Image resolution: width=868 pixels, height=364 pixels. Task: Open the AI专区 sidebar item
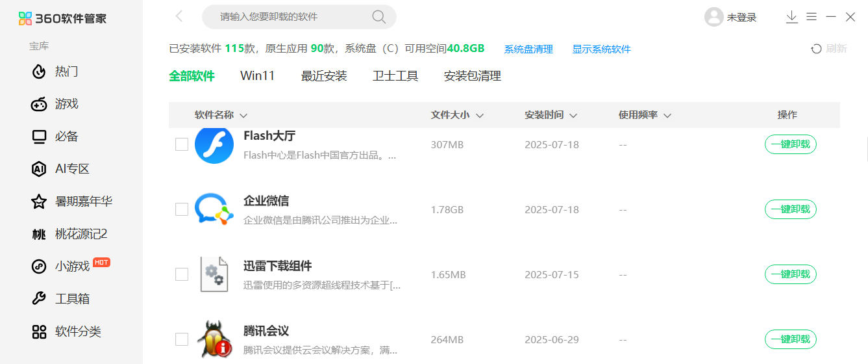click(x=40, y=169)
